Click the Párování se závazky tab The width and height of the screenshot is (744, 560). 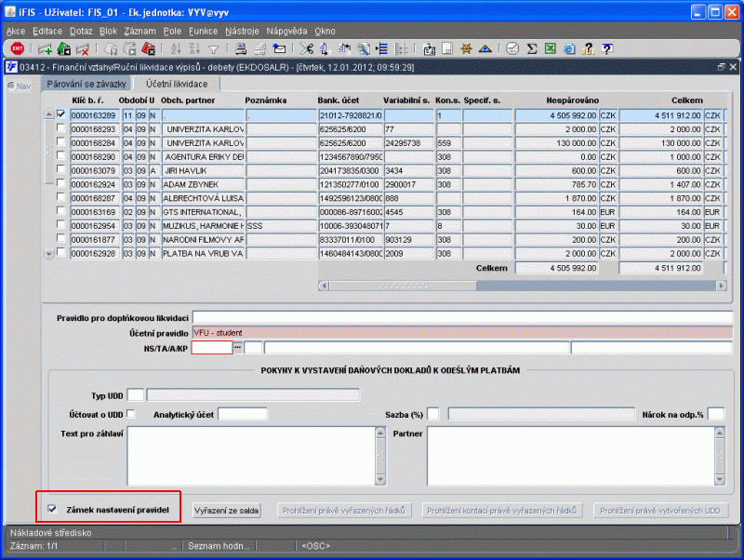86,84
